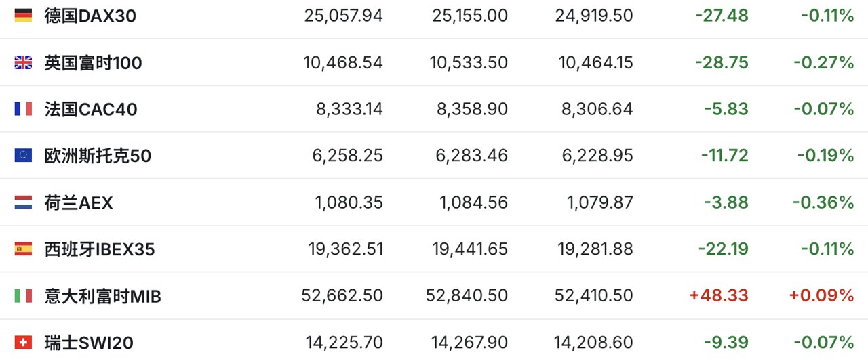Open the 欧洲斯托克50 index link
Screen dimensions: 868x363
(x=98, y=156)
